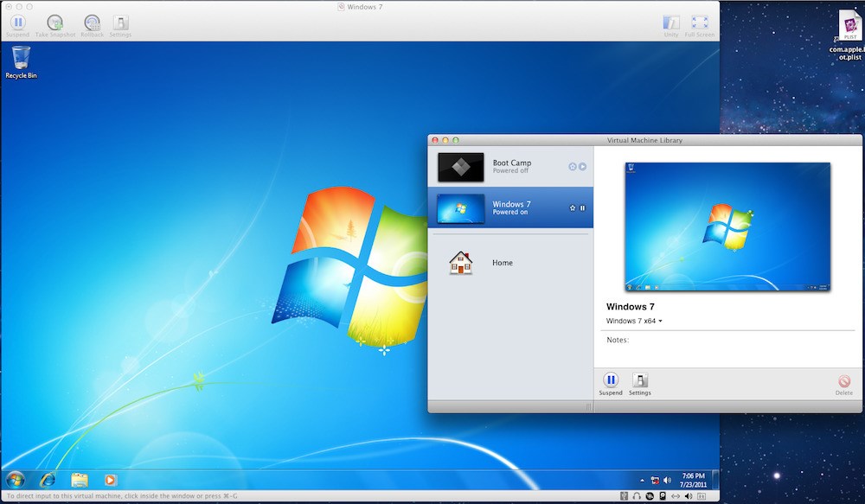Open Windows Explorer folder on taskbar
Image resolution: width=865 pixels, height=504 pixels.
tap(80, 480)
